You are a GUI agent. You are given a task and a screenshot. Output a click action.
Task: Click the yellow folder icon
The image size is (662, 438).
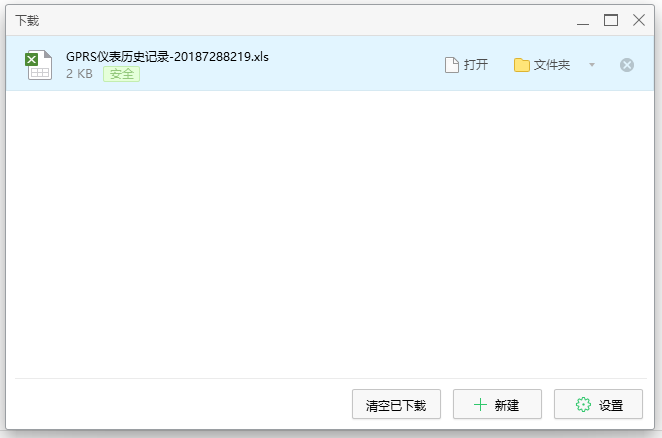pos(521,65)
